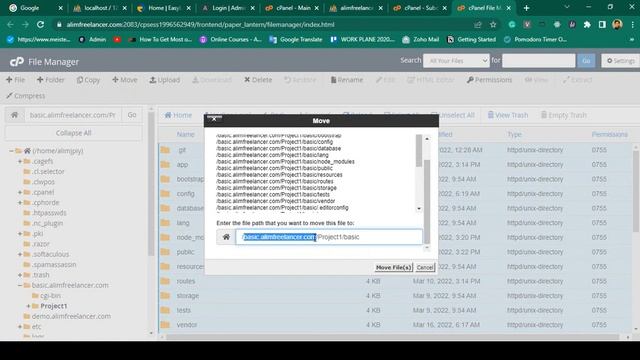This screenshot has height=360, width=640.
Task: Sort files by the Permissions column
Action: tap(609, 134)
